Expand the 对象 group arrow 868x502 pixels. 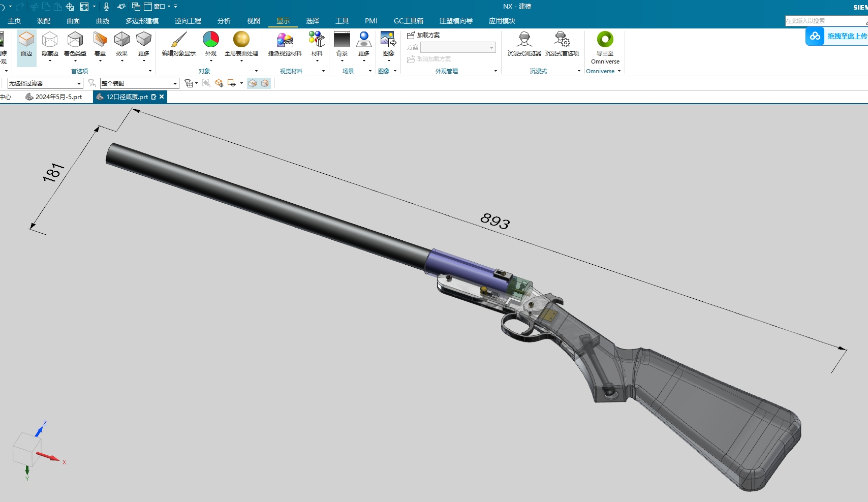pyautogui.click(x=256, y=71)
